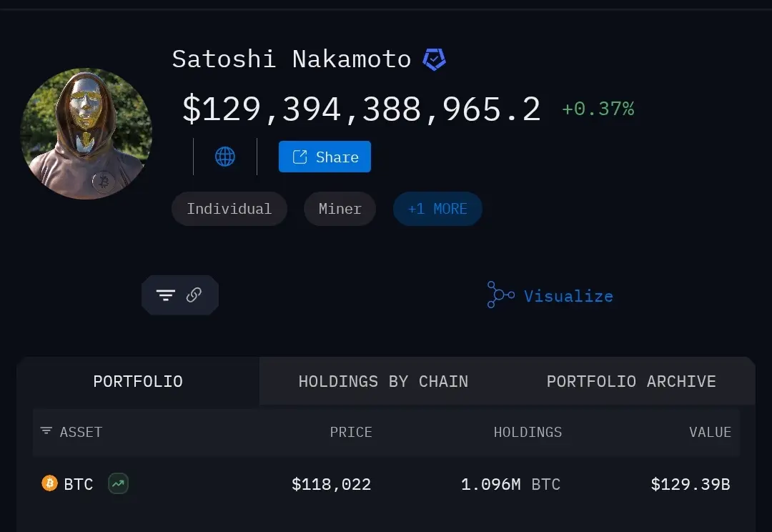Click the BTC asset row value $129.39B
Image resolution: width=772 pixels, height=532 pixels.
point(691,484)
